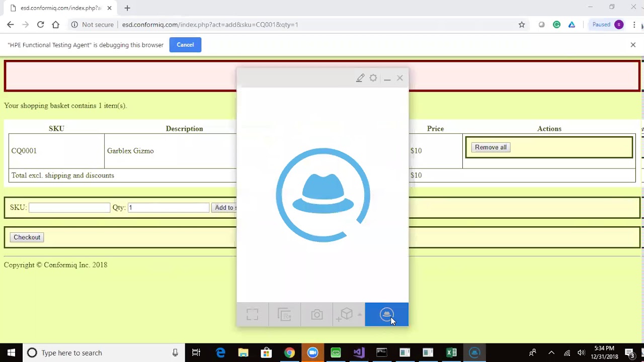The width and height of the screenshot is (644, 362).
Task: Cancel the HPE debugging notification
Action: tap(185, 45)
